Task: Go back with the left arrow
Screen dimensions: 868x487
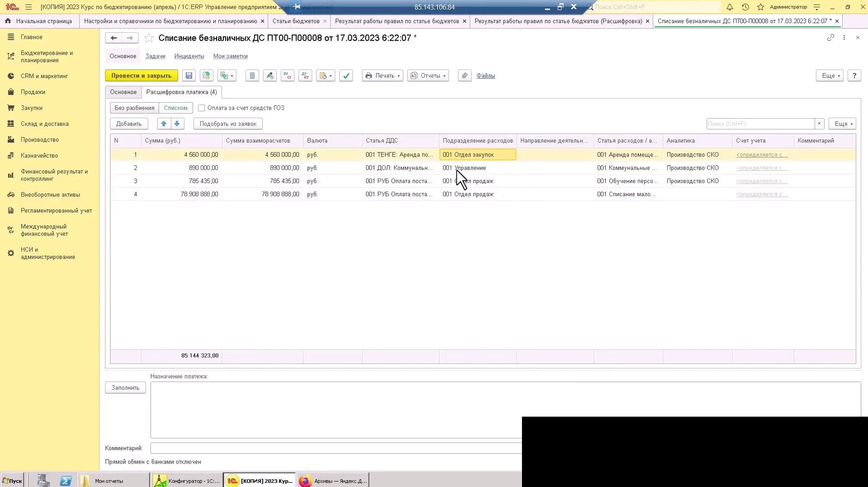Action: [114, 38]
